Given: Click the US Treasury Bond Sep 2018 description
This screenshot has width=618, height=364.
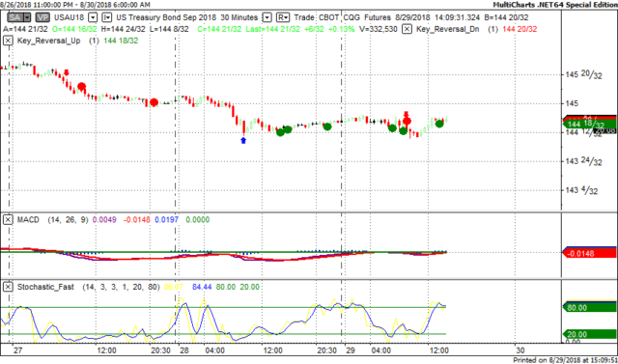Looking at the screenshot, I should click(x=166, y=17).
